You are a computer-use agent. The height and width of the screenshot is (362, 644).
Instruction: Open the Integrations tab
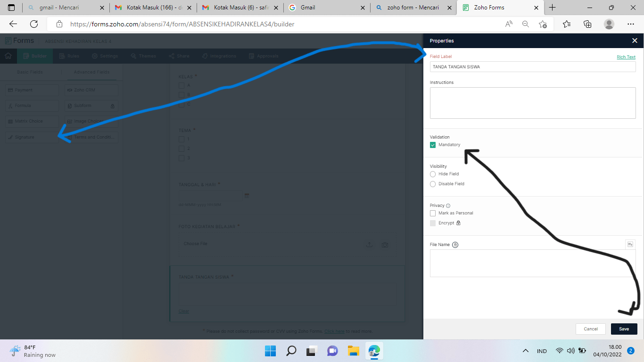point(219,56)
